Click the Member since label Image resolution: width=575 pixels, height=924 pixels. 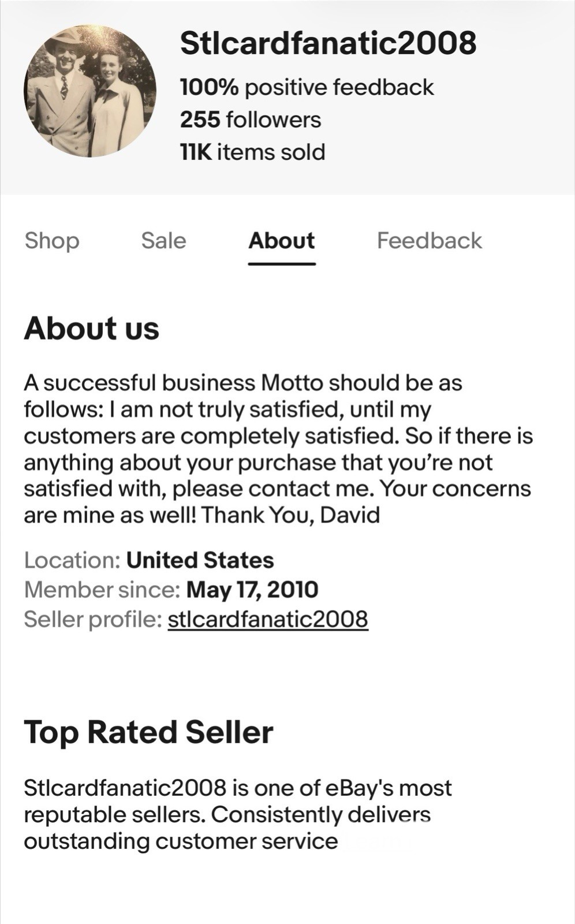(102, 590)
